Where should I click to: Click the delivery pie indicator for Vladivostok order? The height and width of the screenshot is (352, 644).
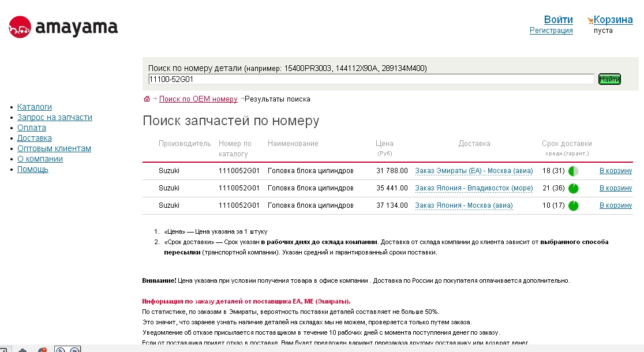coord(573,189)
